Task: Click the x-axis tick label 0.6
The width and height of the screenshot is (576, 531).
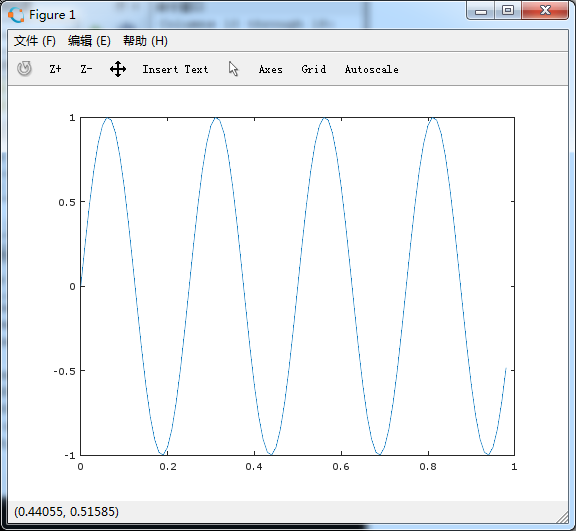Action: (x=341, y=467)
